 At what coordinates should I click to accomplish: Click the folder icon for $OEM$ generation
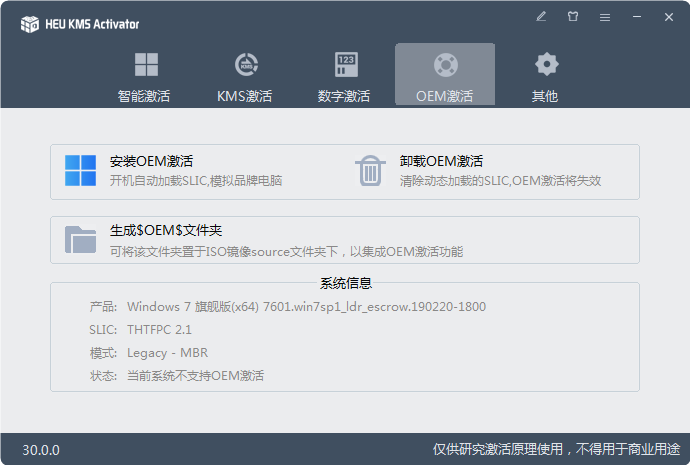coord(81,240)
